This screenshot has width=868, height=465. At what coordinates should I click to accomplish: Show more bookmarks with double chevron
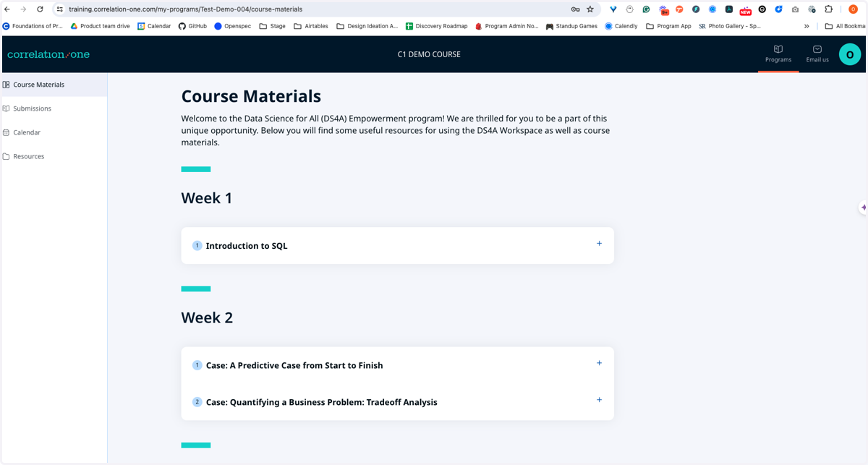pos(807,26)
